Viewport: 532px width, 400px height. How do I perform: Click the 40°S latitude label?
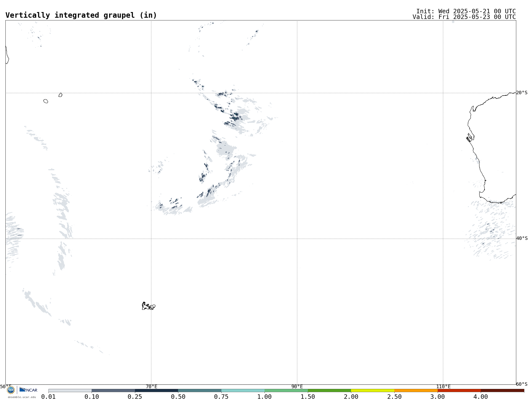point(522,238)
